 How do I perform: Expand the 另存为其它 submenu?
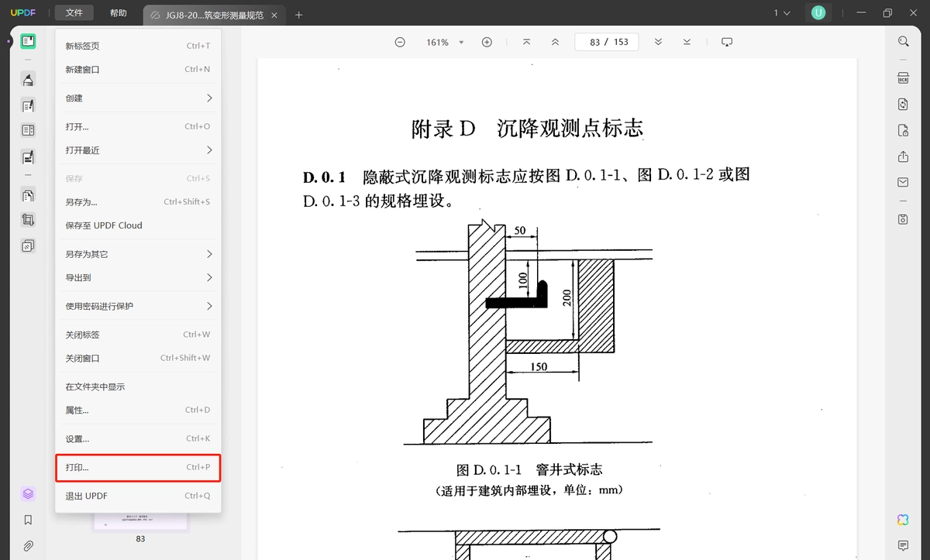point(139,254)
